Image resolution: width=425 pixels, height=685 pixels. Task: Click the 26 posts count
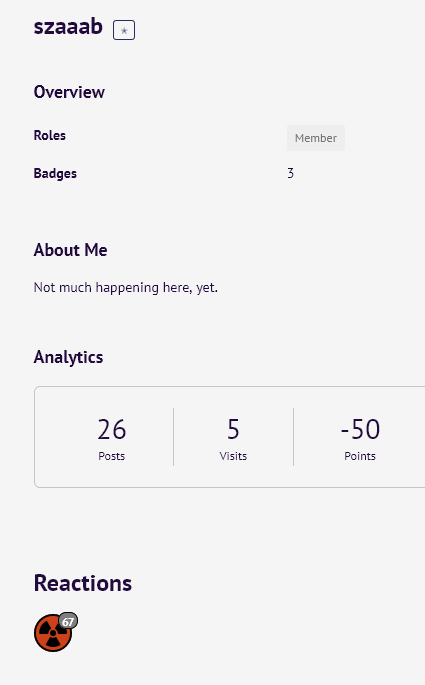112,429
